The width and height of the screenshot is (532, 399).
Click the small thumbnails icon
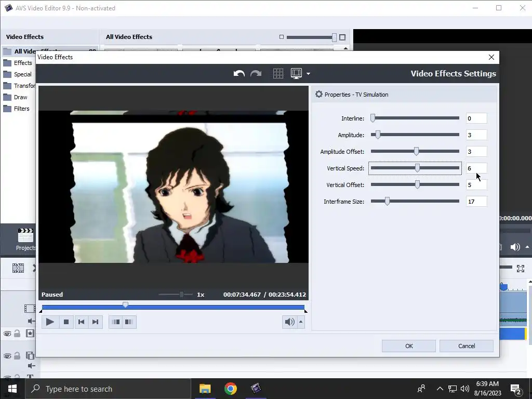pyautogui.click(x=281, y=37)
